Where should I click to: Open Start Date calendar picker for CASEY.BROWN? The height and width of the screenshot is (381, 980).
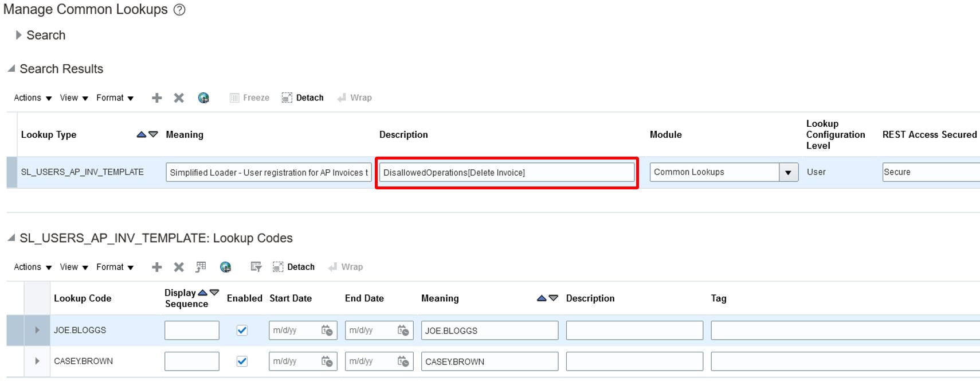pos(327,361)
